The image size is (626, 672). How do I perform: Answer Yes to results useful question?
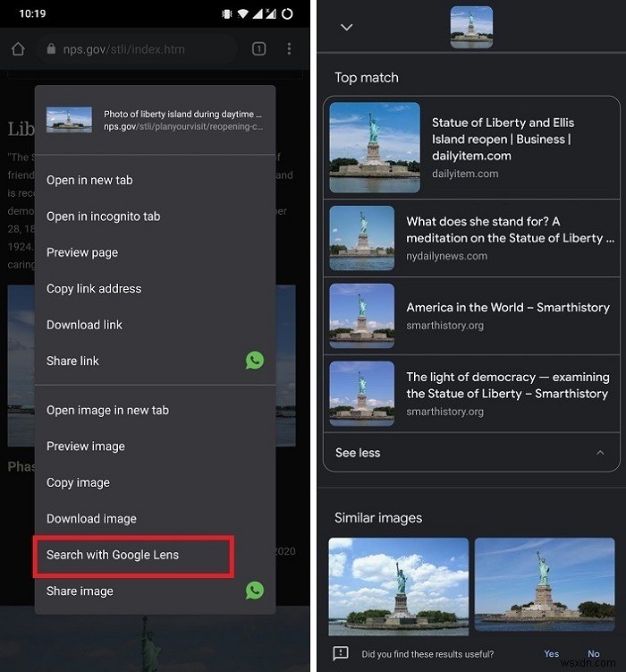(x=551, y=653)
